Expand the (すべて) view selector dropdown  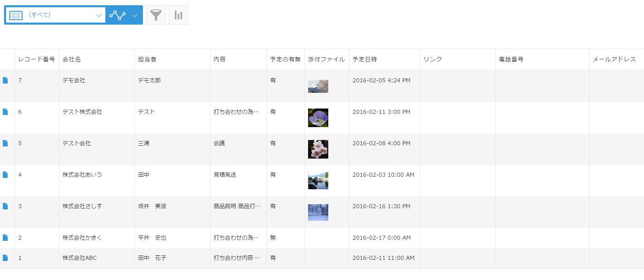pos(99,15)
